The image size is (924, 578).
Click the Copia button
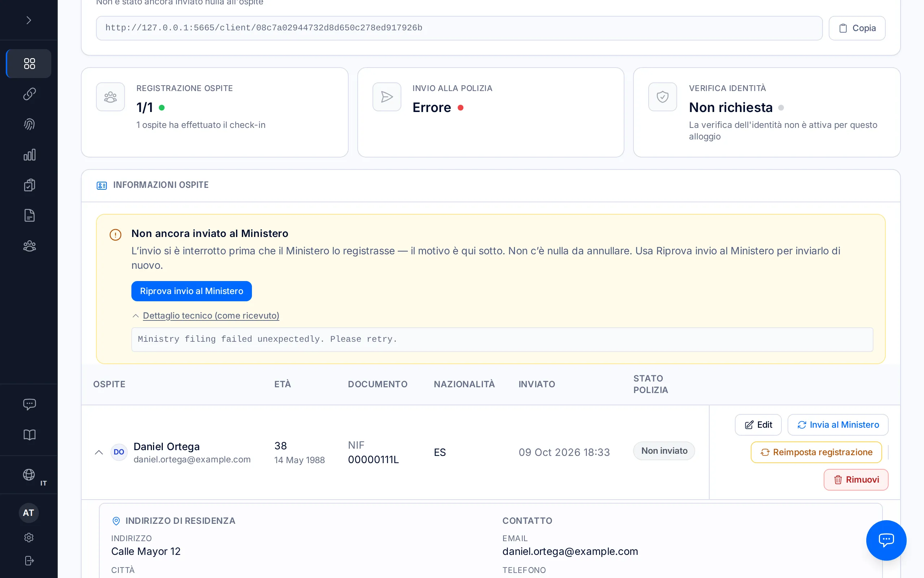click(857, 28)
